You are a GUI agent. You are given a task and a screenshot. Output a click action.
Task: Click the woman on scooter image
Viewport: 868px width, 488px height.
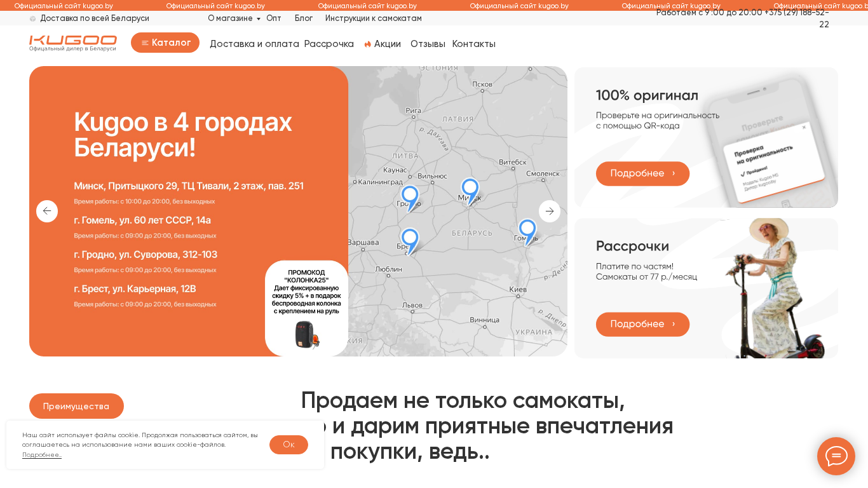click(x=774, y=288)
